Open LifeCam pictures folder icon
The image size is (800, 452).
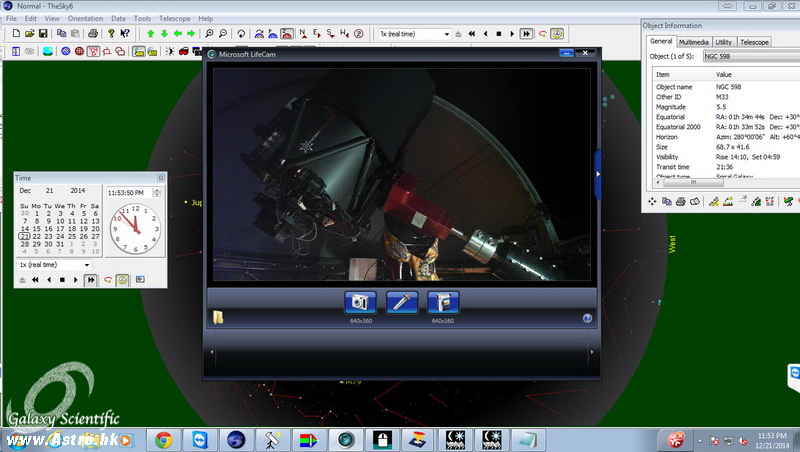click(x=217, y=318)
